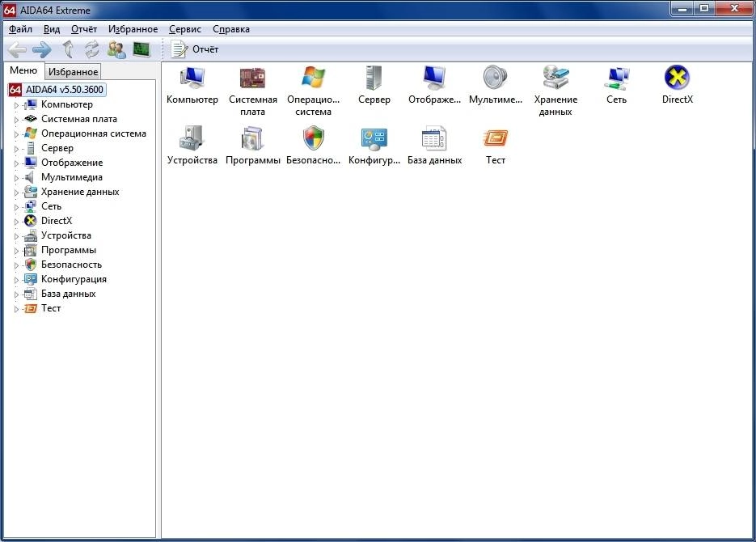The image size is (756, 542).
Task: Expand the Отображение tree node
Action: click(x=16, y=163)
